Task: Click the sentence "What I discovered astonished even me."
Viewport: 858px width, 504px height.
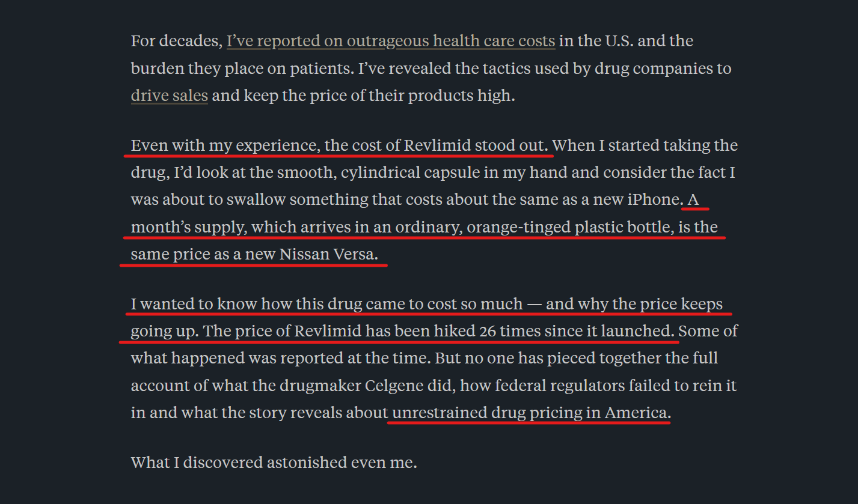Action: pos(274,463)
